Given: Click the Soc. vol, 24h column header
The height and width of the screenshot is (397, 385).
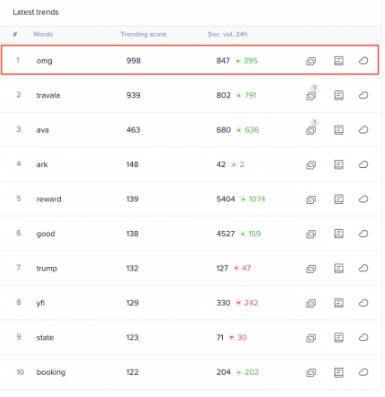Looking at the screenshot, I should [227, 34].
